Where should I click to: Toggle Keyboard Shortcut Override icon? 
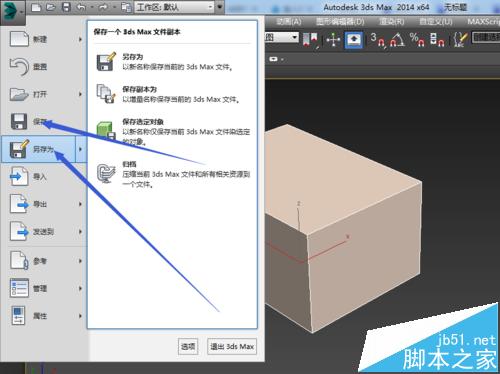(x=354, y=40)
